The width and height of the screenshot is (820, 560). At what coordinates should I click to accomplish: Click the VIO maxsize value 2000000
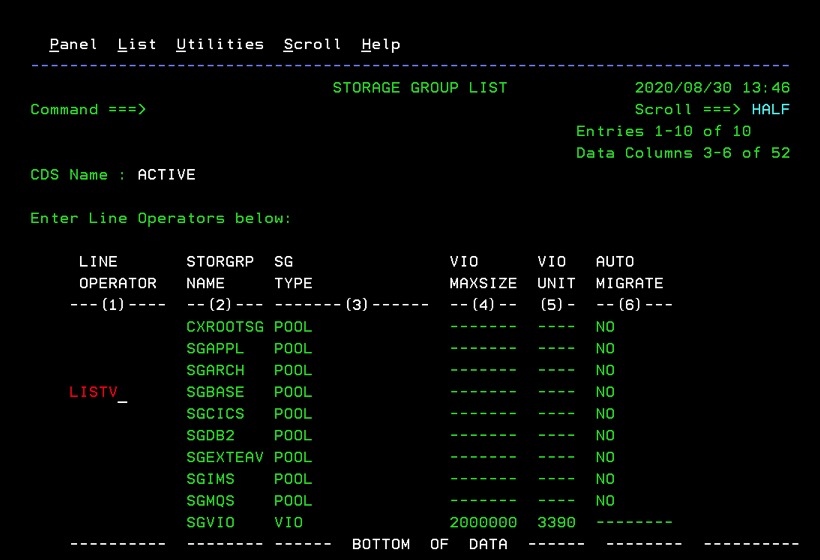pyautogui.click(x=483, y=522)
